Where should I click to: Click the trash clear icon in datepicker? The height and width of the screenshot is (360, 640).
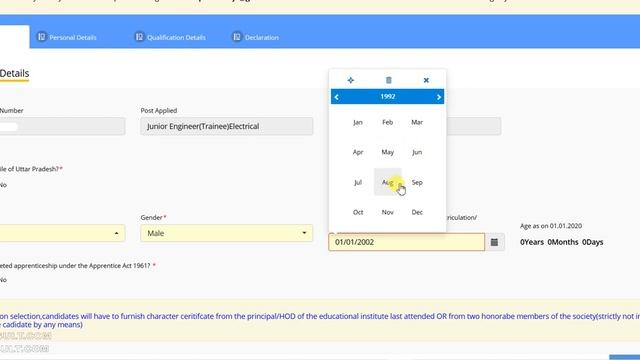pos(389,80)
